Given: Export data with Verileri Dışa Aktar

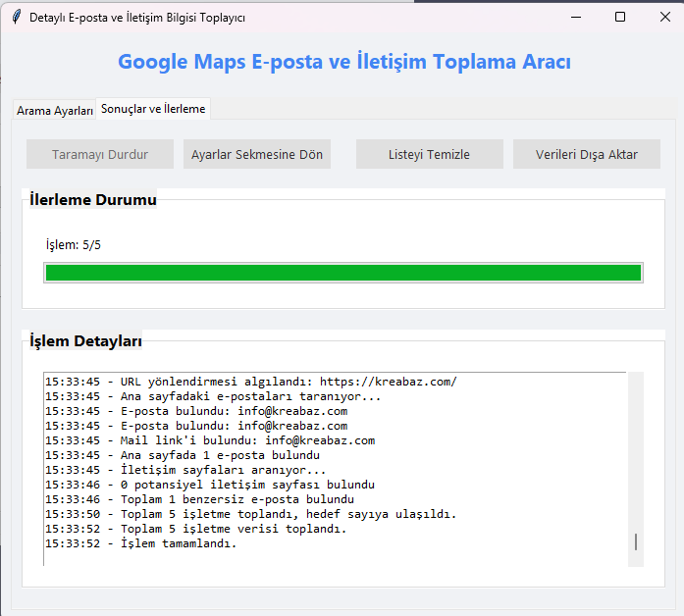Looking at the screenshot, I should click(586, 154).
